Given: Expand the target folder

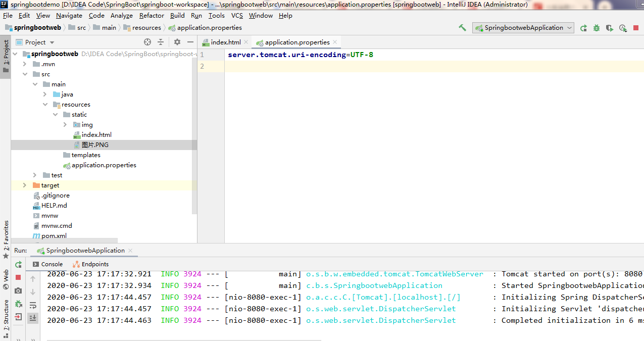Looking at the screenshot, I should (25, 185).
